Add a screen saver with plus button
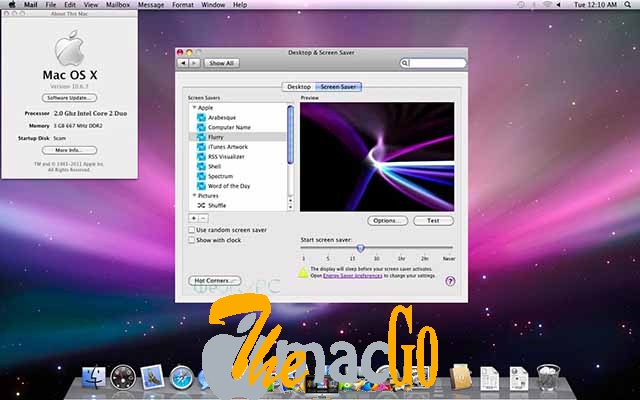 (x=193, y=219)
